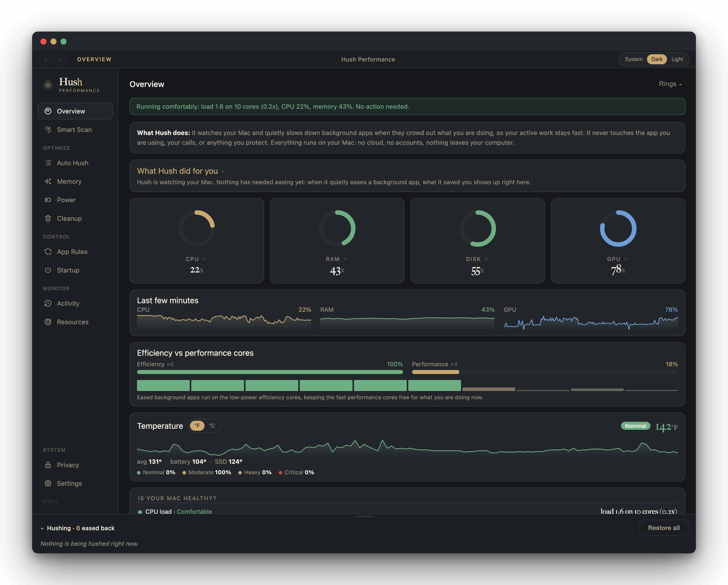The height and width of the screenshot is (585, 728).
Task: Switch theme to Dark
Action: pos(657,59)
